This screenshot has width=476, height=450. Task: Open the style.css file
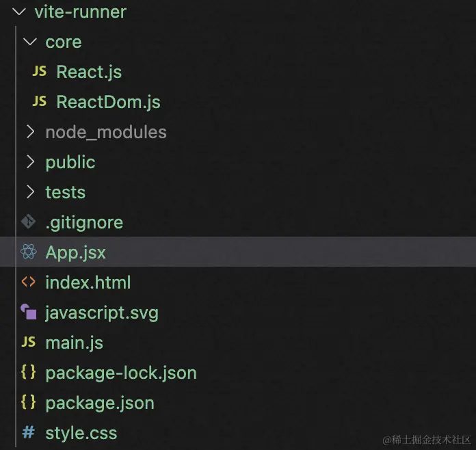pos(81,434)
